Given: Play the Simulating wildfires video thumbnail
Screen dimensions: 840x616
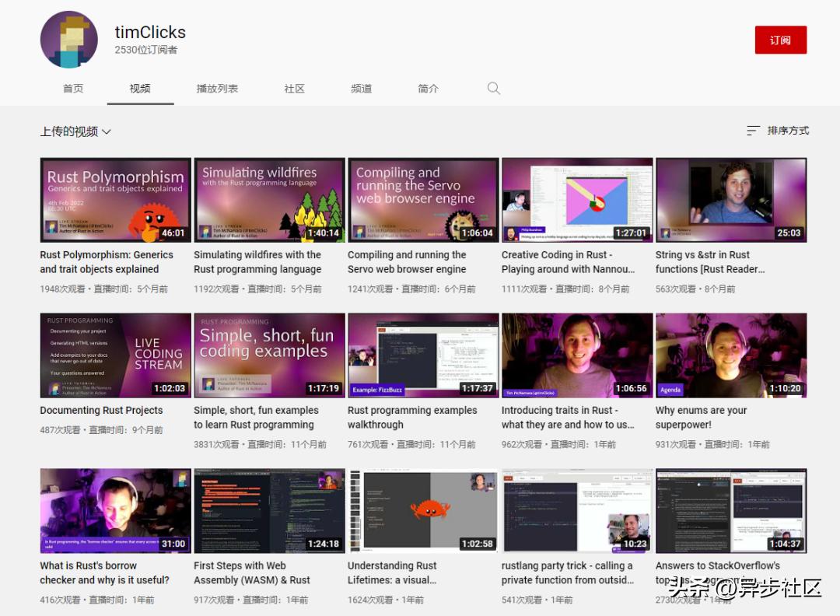Looking at the screenshot, I should 269,200.
